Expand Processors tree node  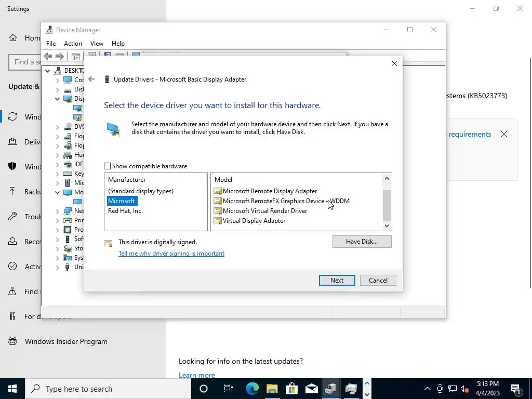click(x=57, y=230)
